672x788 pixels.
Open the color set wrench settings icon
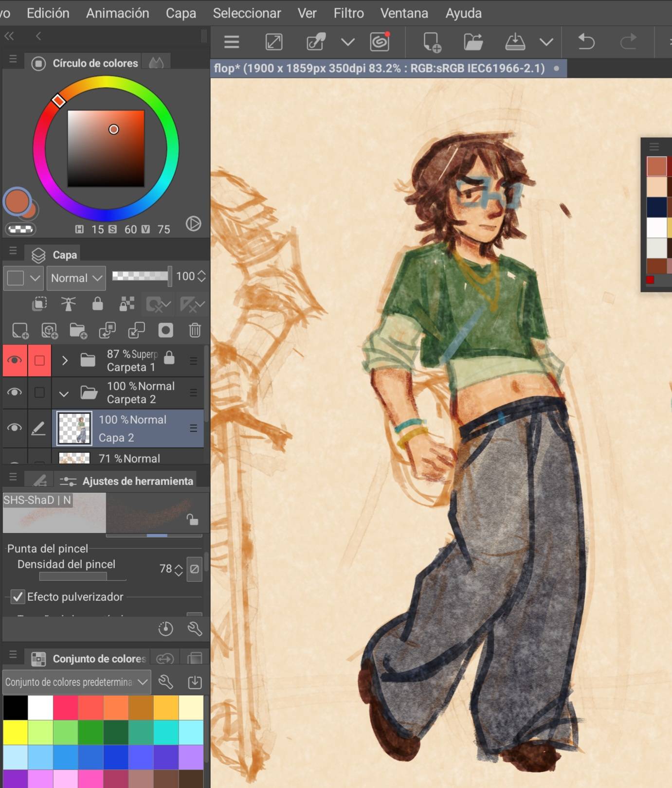pyautogui.click(x=165, y=682)
